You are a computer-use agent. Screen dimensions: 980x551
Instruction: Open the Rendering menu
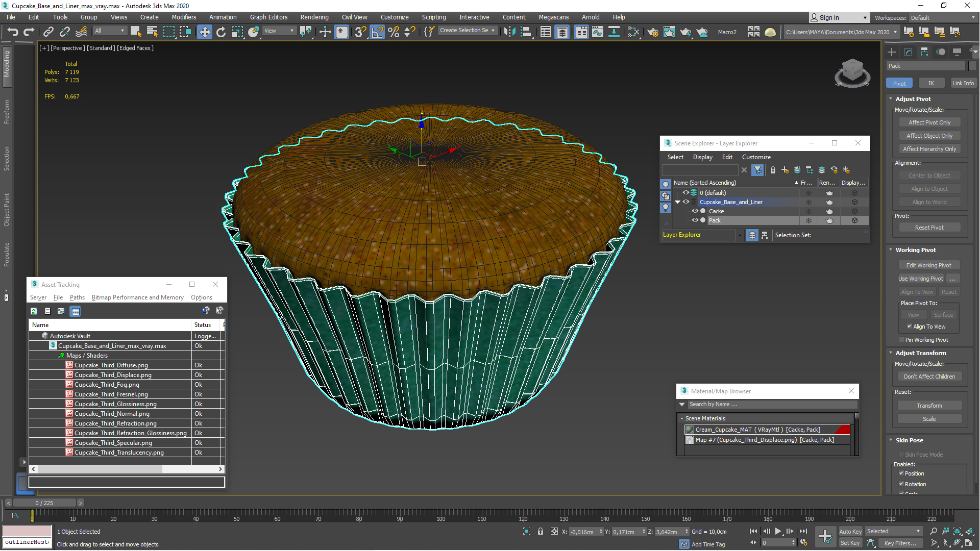point(314,17)
